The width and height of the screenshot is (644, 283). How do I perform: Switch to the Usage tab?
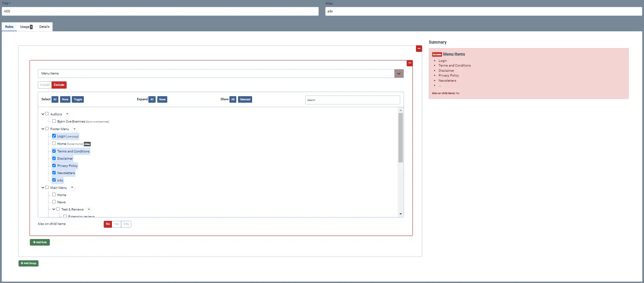[26, 27]
